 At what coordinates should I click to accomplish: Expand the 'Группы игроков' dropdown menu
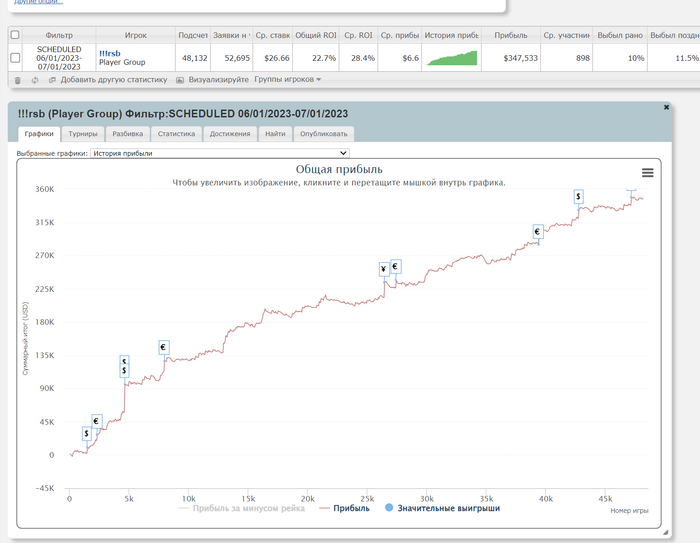pyautogui.click(x=288, y=79)
